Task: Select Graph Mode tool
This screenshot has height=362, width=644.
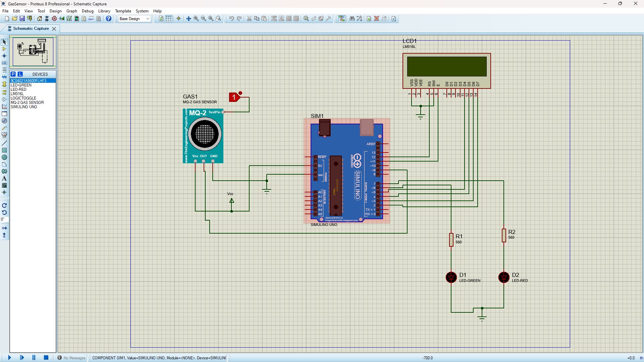Action: pos(4,107)
